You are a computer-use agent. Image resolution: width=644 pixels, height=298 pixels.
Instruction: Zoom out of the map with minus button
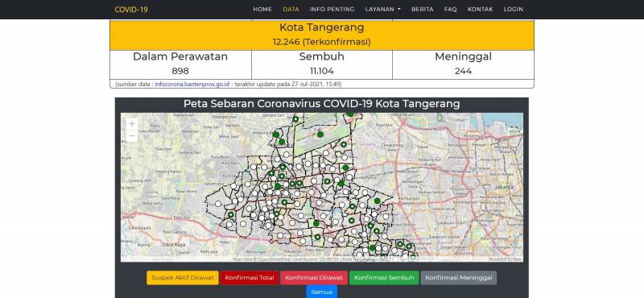coord(132,135)
